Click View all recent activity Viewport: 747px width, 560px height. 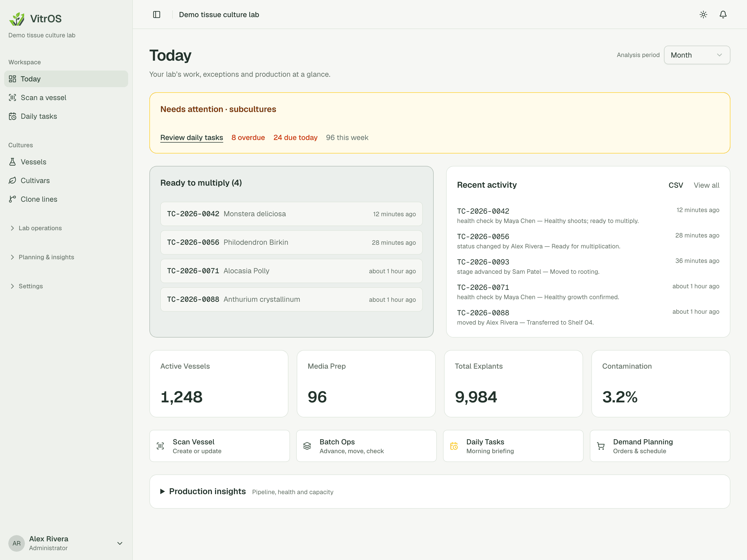[x=707, y=185]
